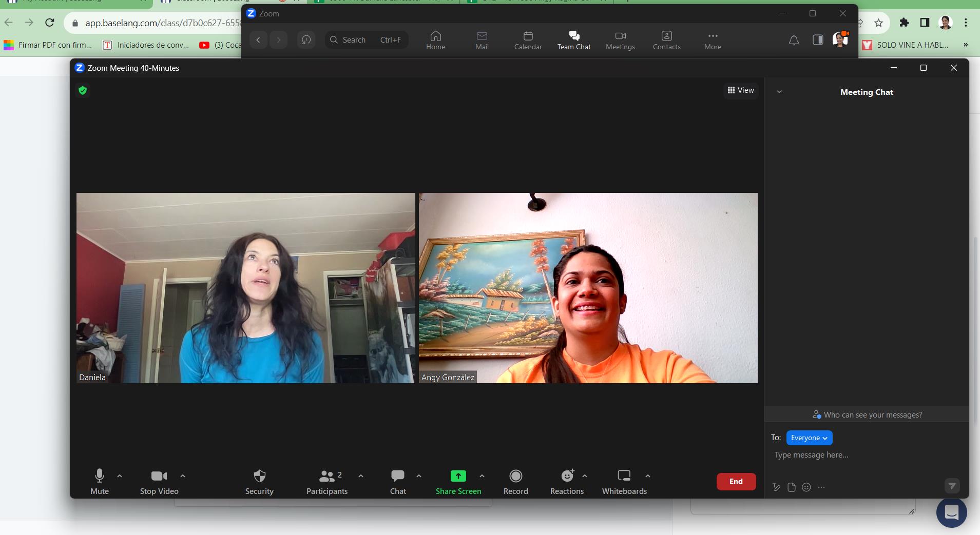Click the Security shield icon

click(259, 477)
